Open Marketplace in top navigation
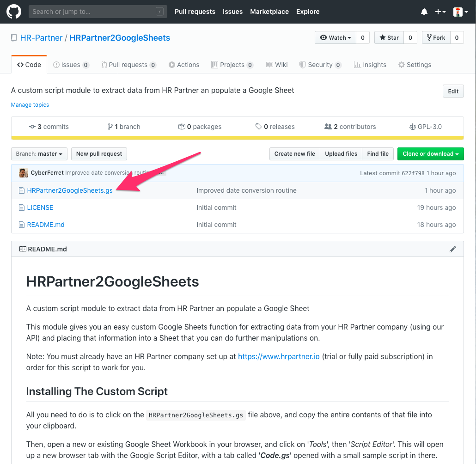Screen dimensions: 476x464 point(269,12)
